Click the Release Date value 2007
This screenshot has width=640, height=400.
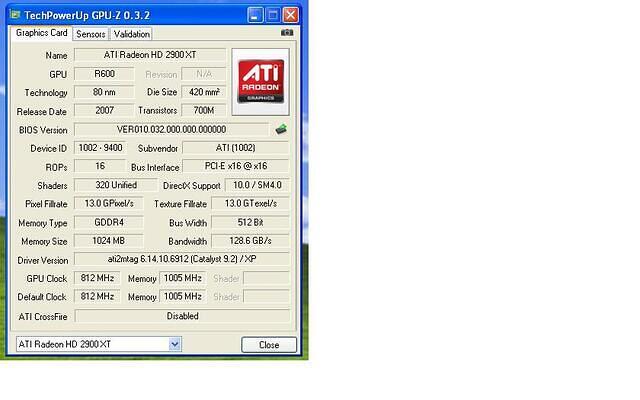tap(104, 111)
